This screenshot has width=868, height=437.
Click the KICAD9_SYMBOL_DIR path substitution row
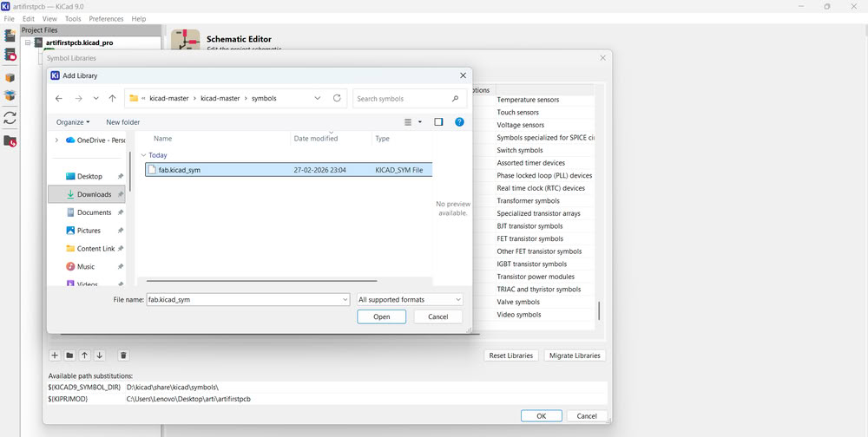[326, 388]
